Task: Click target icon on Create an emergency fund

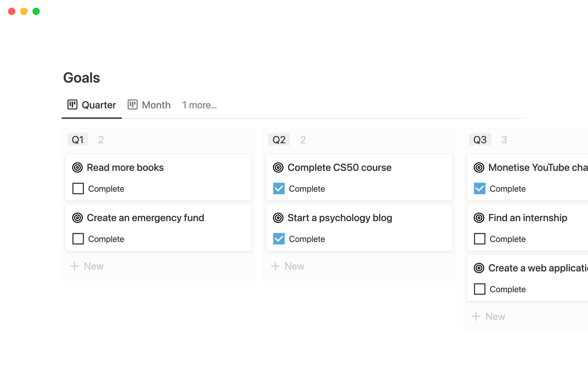Action: click(x=77, y=218)
